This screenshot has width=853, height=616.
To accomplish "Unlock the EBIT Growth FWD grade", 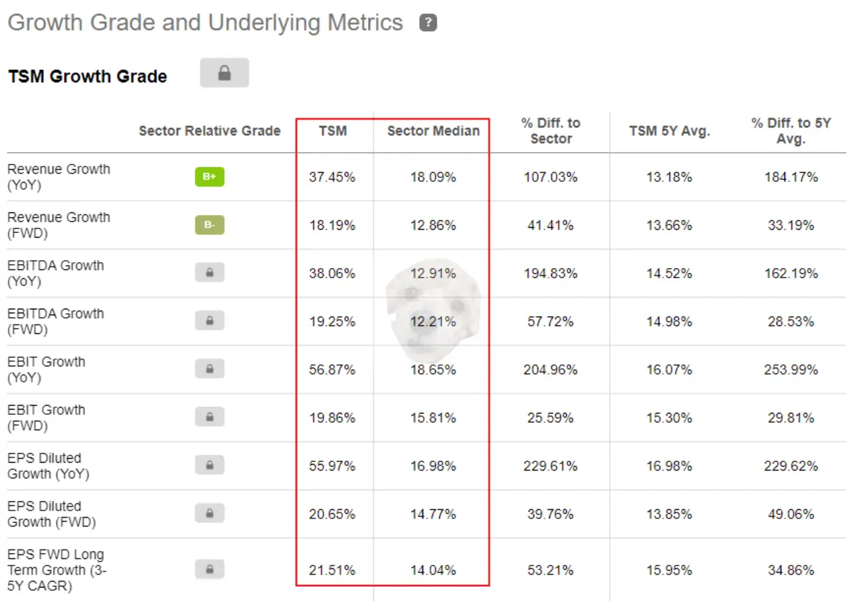I will pyautogui.click(x=210, y=418).
